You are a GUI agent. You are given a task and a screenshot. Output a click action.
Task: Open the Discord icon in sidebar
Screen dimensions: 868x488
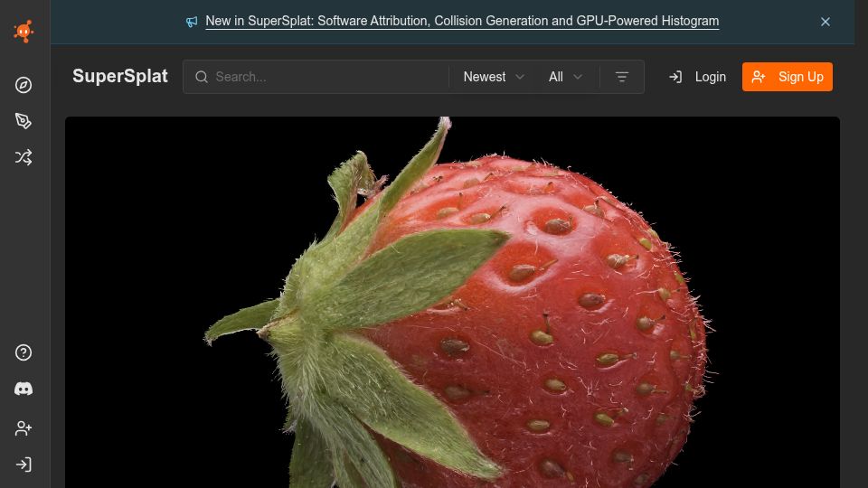[x=24, y=389]
